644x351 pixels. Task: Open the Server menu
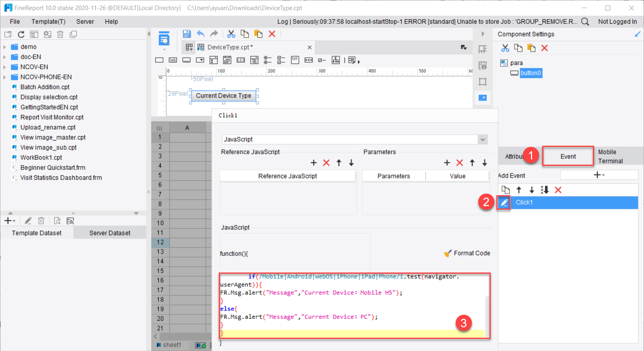[x=85, y=22]
